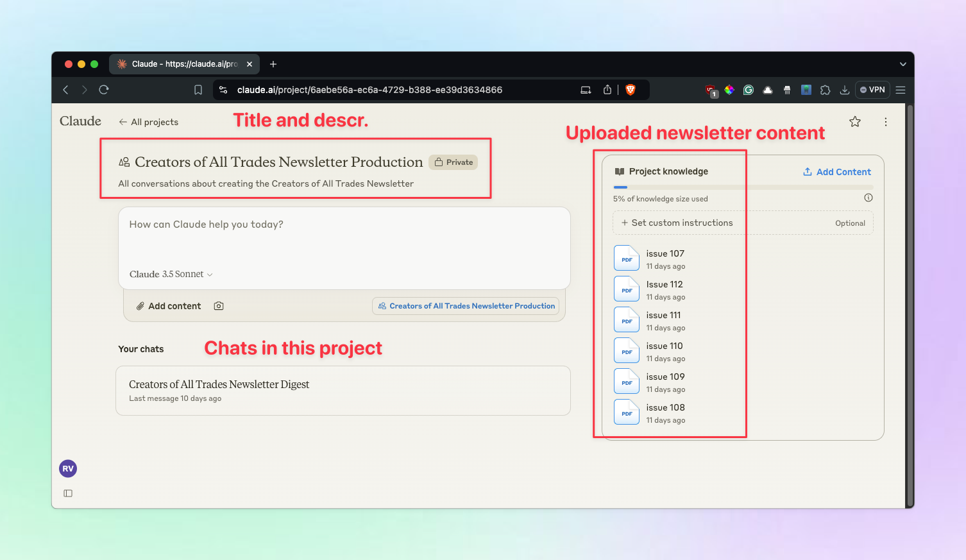966x560 pixels.
Task: Open site settings icon beside the URL
Action: pyautogui.click(x=223, y=90)
